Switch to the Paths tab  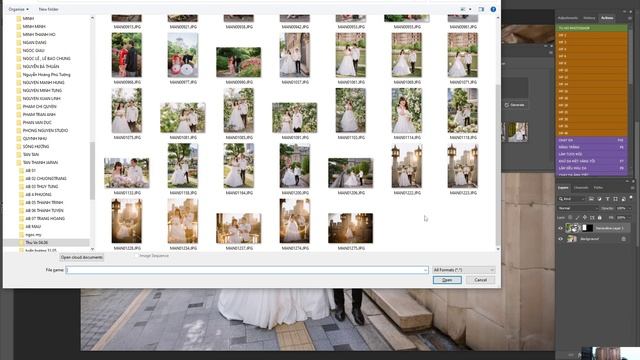tap(598, 188)
